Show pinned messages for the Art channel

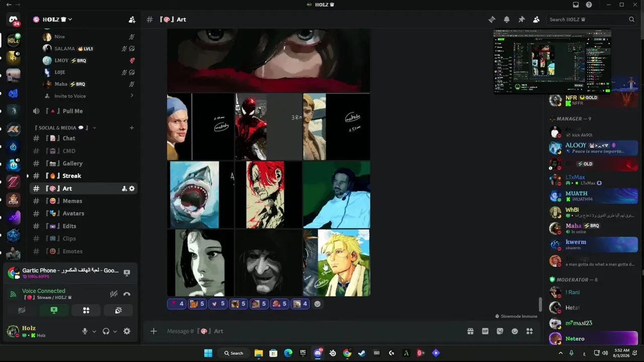pyautogui.click(x=521, y=20)
